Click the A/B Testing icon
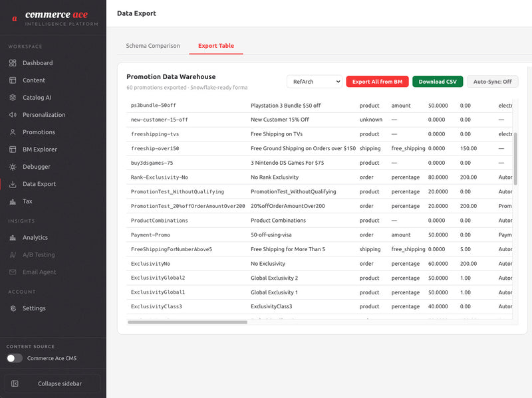 click(13, 254)
